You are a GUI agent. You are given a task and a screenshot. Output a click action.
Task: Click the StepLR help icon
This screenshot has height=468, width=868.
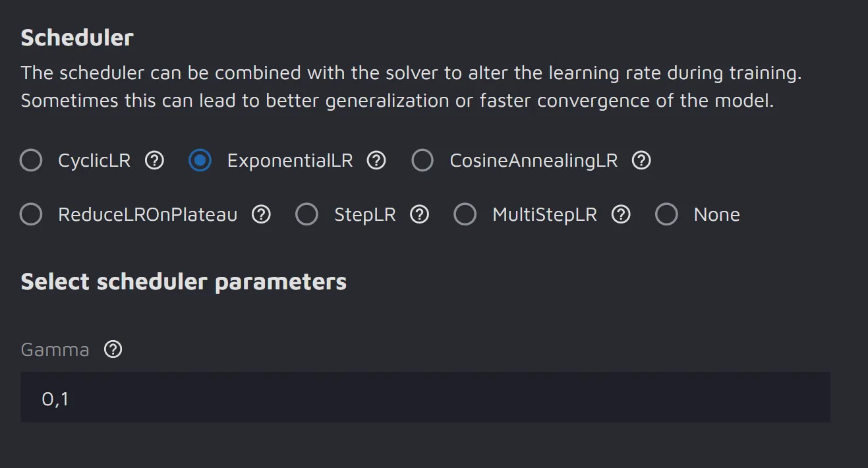point(420,214)
